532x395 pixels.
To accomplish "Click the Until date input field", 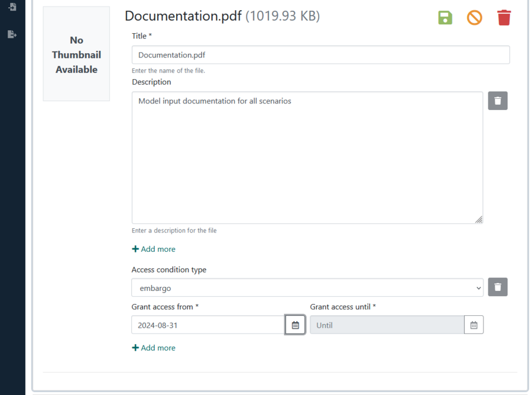I will coord(387,325).
